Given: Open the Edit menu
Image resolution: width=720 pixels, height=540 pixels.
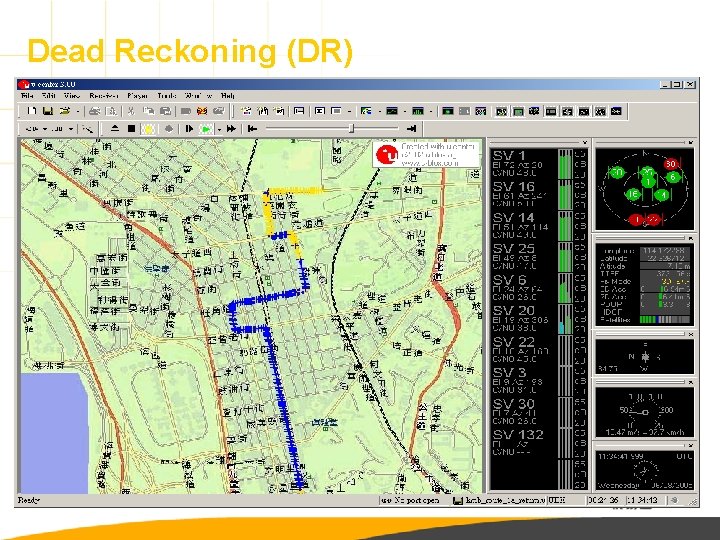Looking at the screenshot, I should pyautogui.click(x=49, y=96).
